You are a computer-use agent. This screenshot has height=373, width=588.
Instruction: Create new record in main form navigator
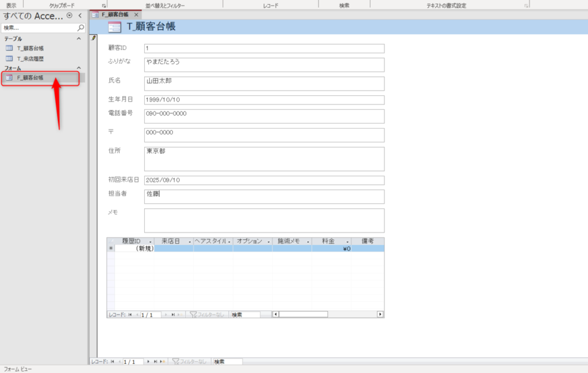[x=163, y=362]
